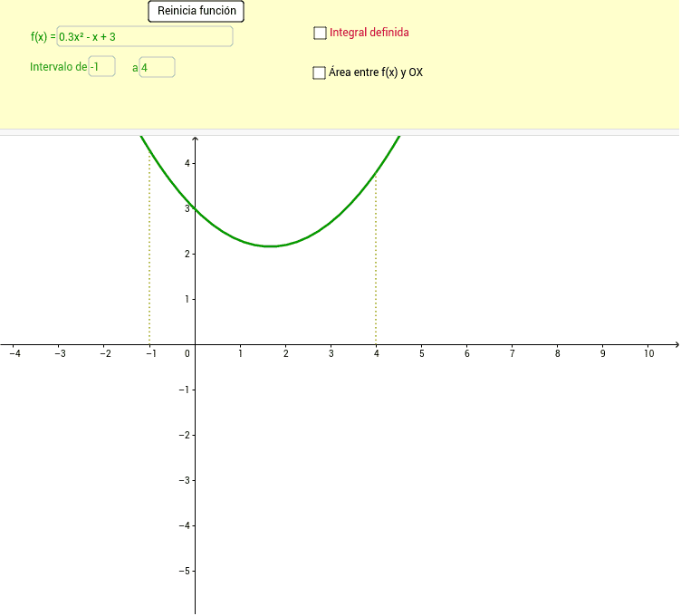The width and height of the screenshot is (681, 616).
Task: Select the interval end field showing 4
Action: pos(157,67)
